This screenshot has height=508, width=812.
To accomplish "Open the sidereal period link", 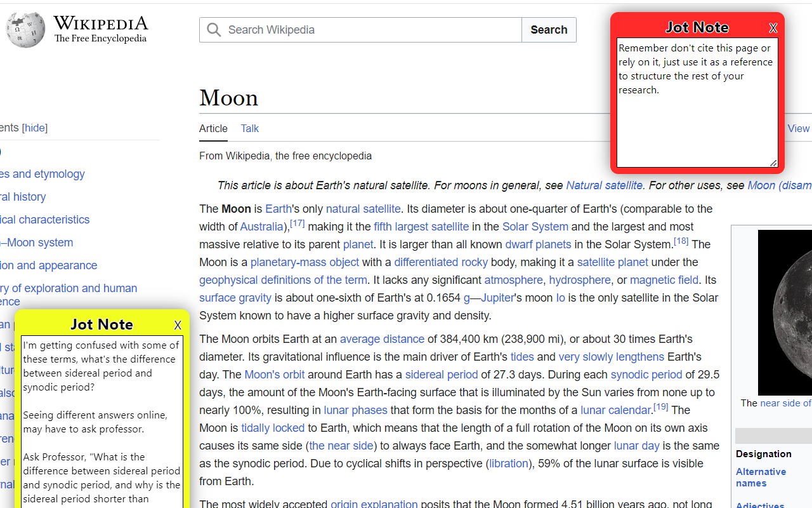I will tap(442, 375).
